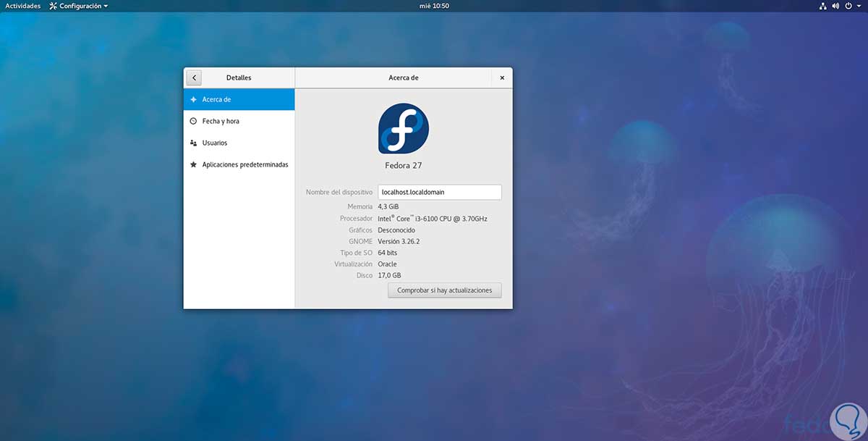
Task: Open the Fecha y hora section
Action: (239, 121)
